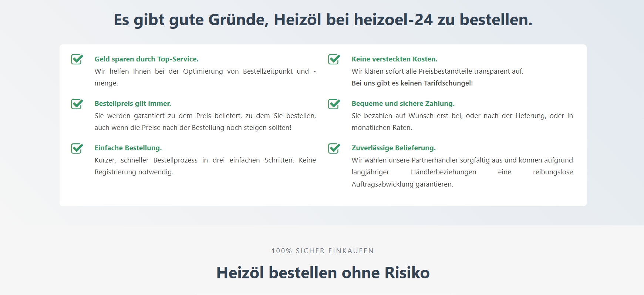Screen dimensions: 644x295
Task: Click the bold text 'Bei uns gibt es keinen Tarifdschungel!'
Action: [x=412, y=83]
